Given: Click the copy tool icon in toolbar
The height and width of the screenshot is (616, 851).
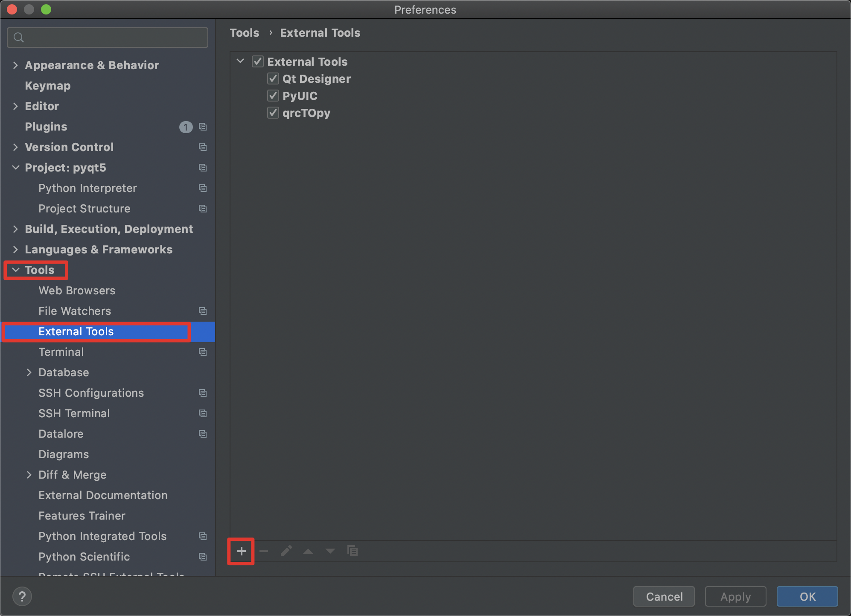Looking at the screenshot, I should pos(353,551).
